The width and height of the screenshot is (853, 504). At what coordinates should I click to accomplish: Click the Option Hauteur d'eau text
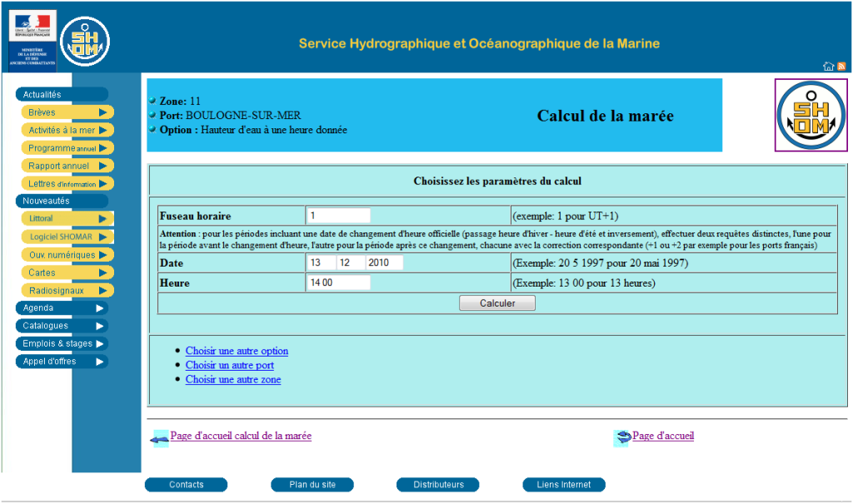[x=253, y=130]
